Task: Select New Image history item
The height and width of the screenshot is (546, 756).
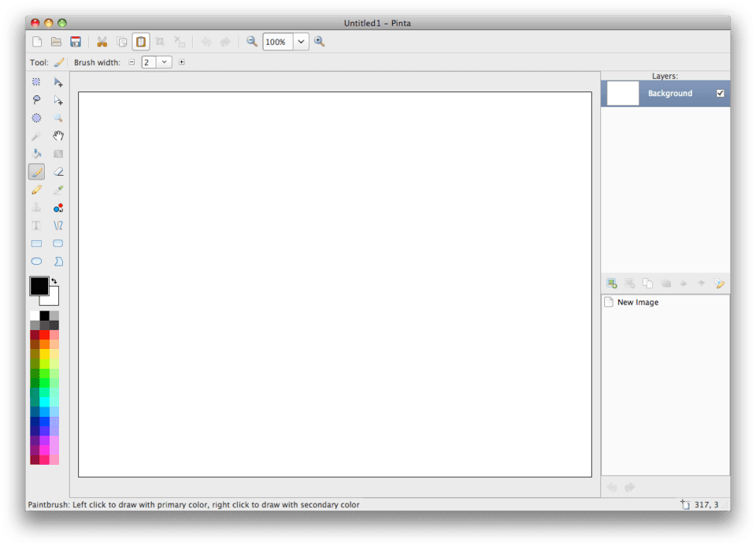Action: pos(665,303)
